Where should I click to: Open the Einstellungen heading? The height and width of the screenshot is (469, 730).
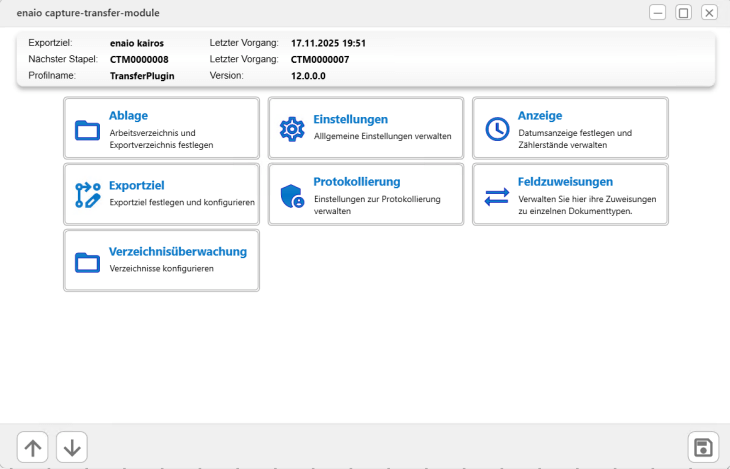[351, 119]
